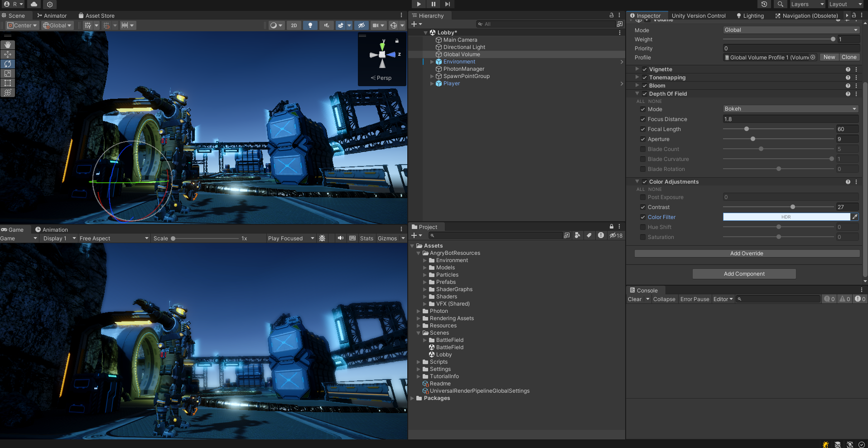
Task: Open the Animation tab
Action: [52, 229]
